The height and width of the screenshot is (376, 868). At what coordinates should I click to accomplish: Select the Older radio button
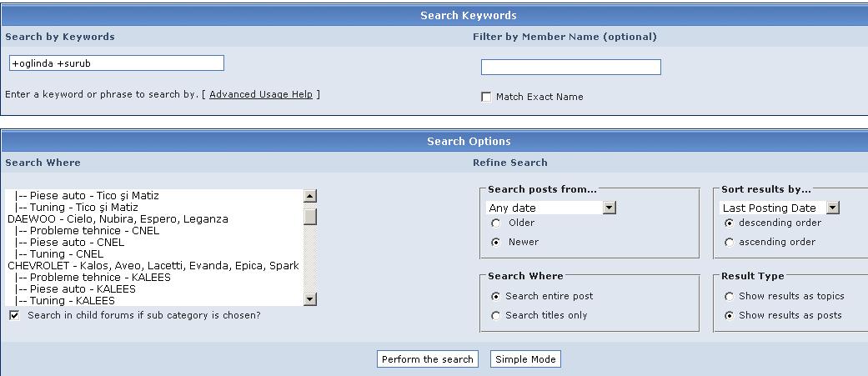click(496, 223)
